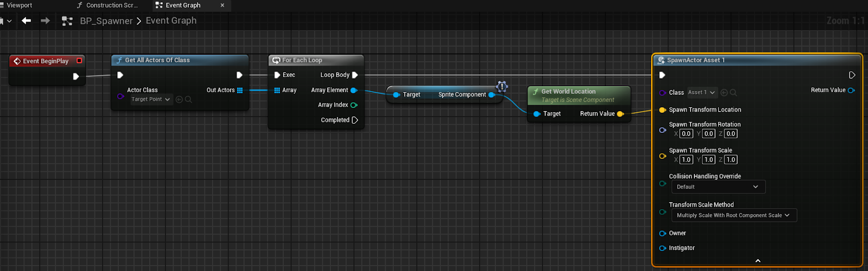868x271 pixels.
Task: Click the Completed exec pin
Action: pos(355,120)
